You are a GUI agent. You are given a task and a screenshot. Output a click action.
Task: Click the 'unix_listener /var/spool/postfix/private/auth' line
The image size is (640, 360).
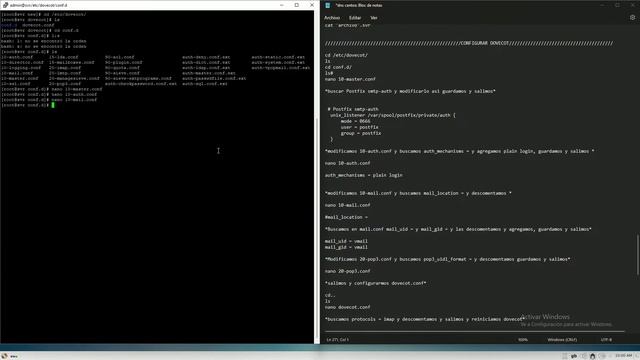click(393, 115)
